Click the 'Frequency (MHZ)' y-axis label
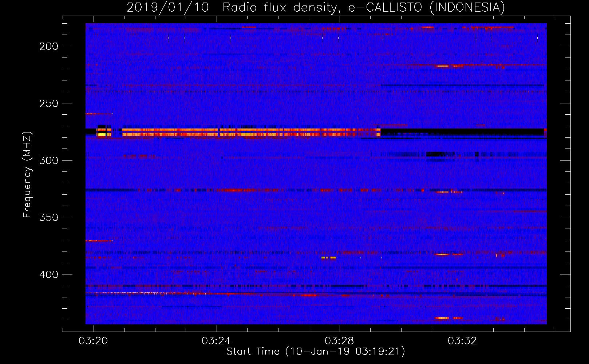589x364 pixels. point(27,175)
